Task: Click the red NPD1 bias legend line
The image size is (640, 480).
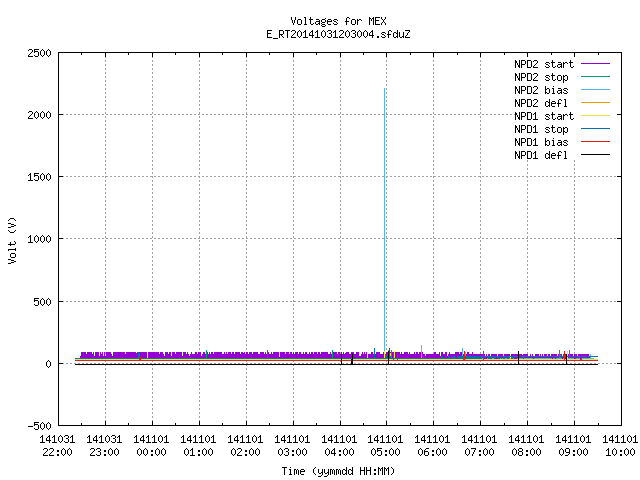Action: (595, 142)
